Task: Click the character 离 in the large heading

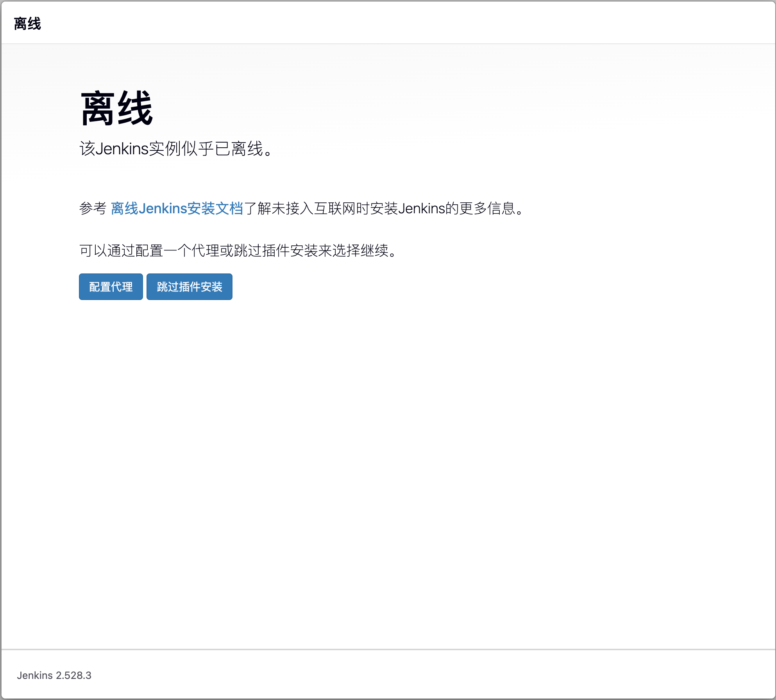Action: pyautogui.click(x=98, y=109)
